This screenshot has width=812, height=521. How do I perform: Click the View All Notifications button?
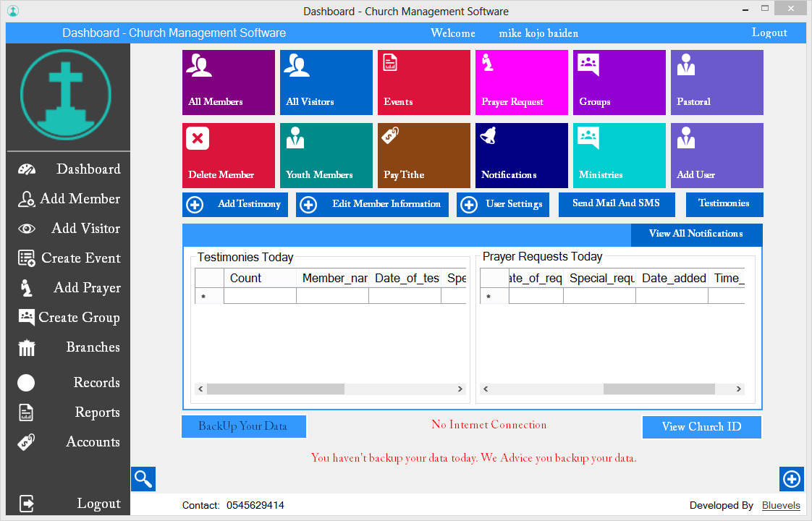click(x=695, y=234)
